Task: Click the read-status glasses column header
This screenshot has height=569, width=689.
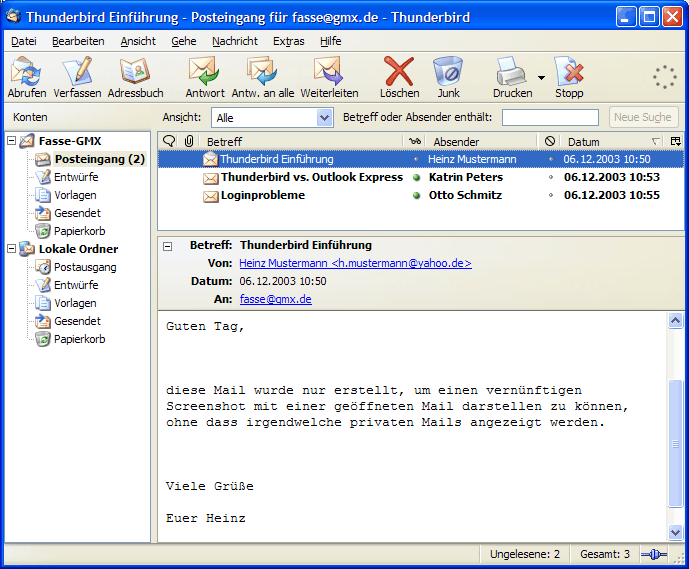Action: (x=414, y=141)
